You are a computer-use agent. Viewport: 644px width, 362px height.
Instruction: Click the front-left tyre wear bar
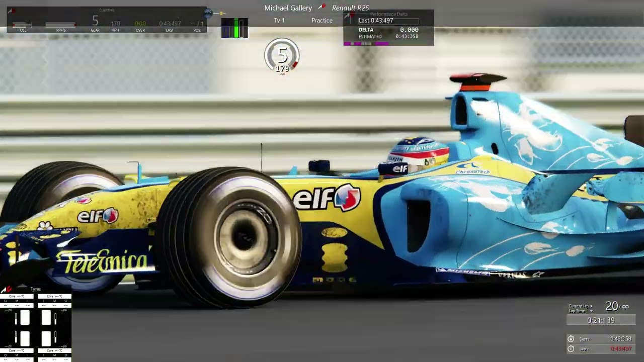pos(16,319)
